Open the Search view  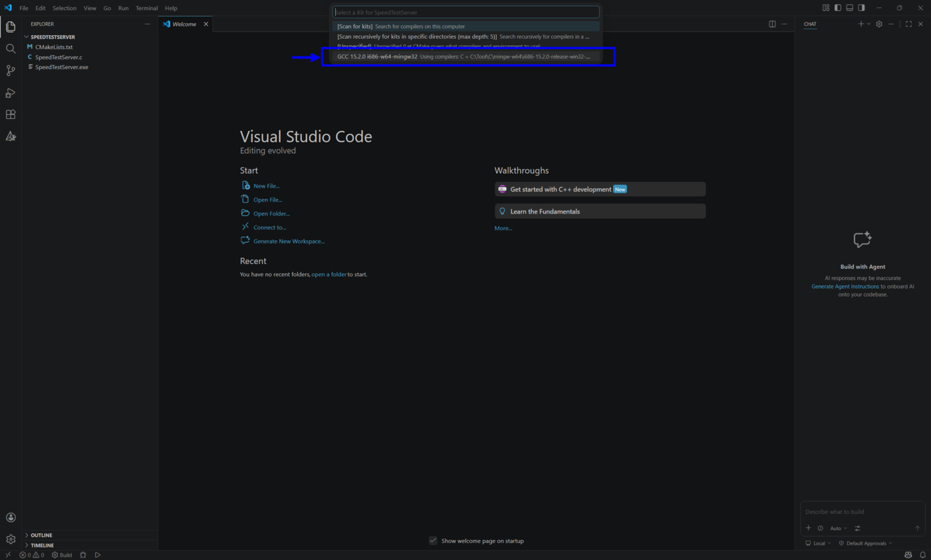pyautogui.click(x=10, y=48)
